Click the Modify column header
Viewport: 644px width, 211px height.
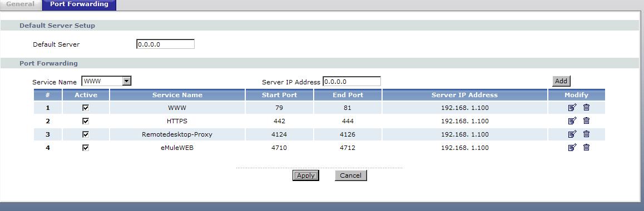(x=576, y=94)
